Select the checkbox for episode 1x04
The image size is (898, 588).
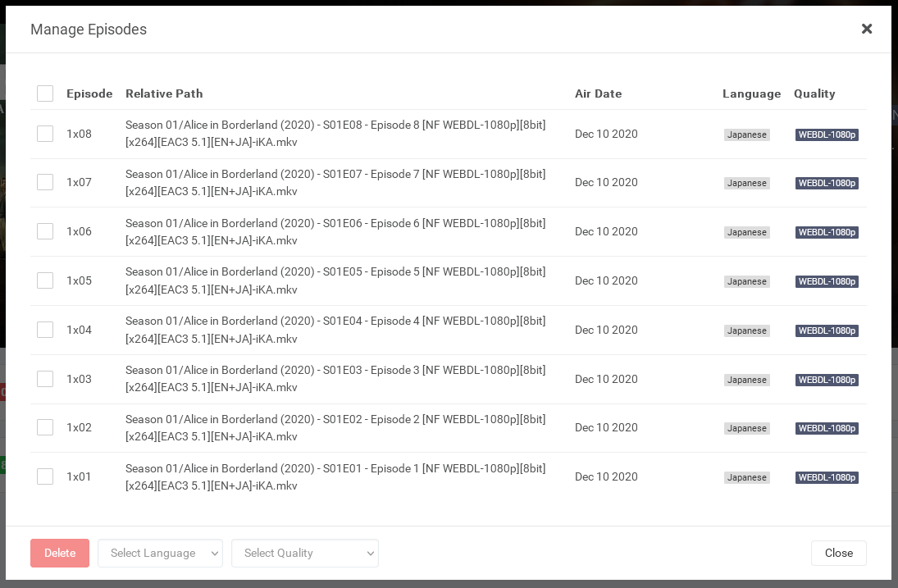click(45, 330)
